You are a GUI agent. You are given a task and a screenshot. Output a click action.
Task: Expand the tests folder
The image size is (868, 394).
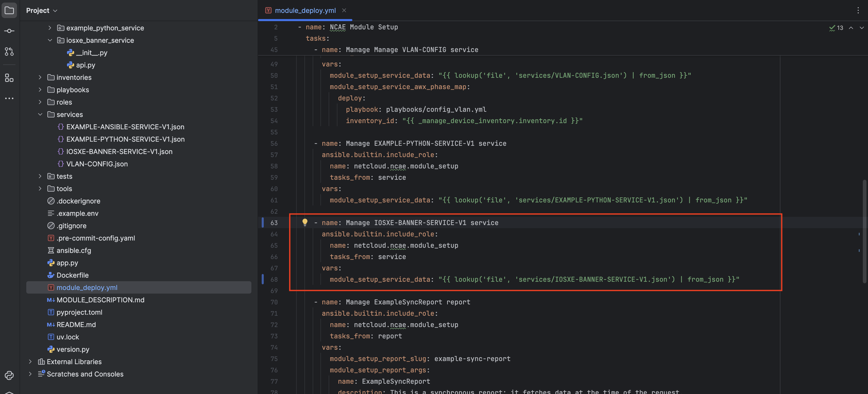[40, 176]
